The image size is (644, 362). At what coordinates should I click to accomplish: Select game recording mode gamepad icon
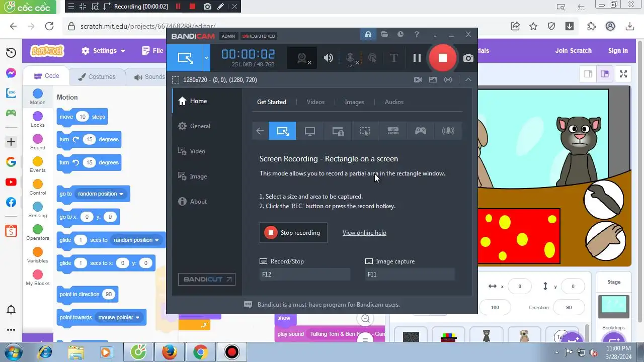[x=421, y=131]
